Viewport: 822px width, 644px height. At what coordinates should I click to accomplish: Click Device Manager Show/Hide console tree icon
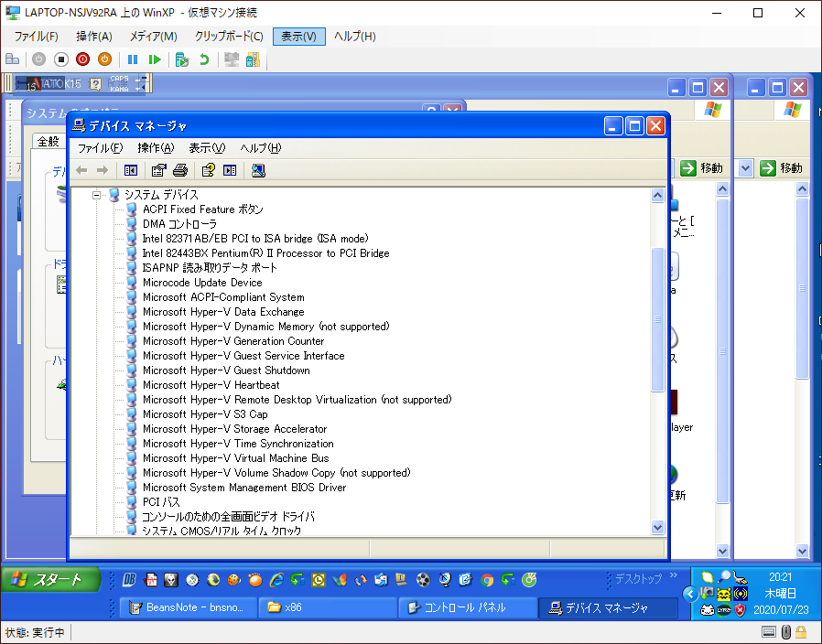click(x=131, y=170)
